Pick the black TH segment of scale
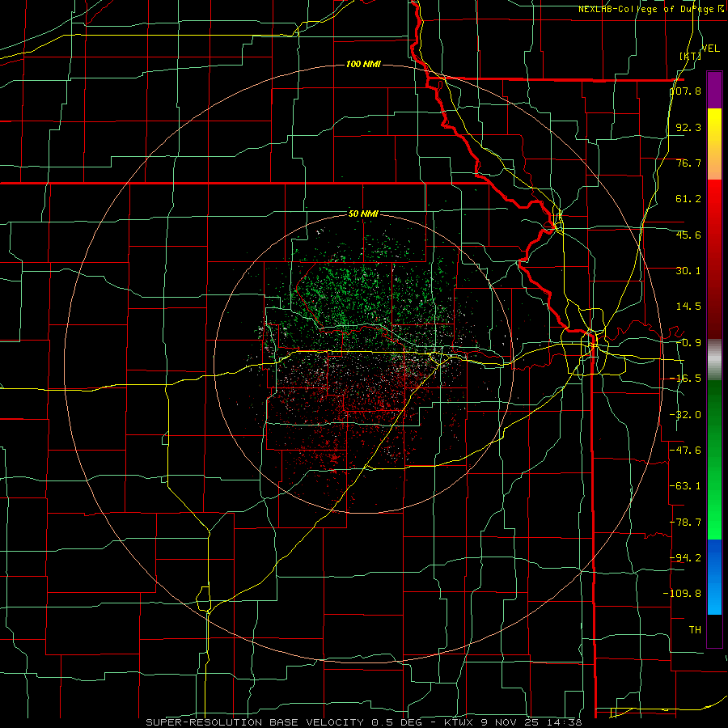Viewport: 728px width, 728px height. click(714, 630)
